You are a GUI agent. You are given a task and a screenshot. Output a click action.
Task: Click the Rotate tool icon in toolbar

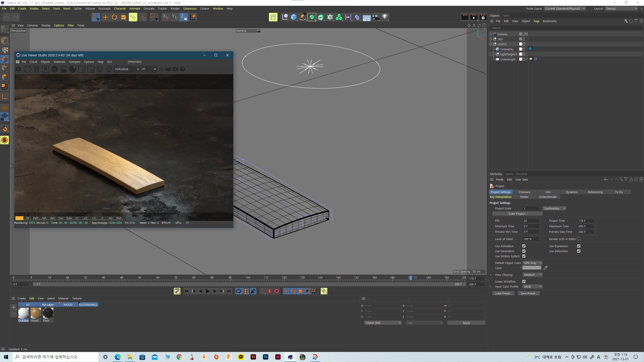point(114,17)
